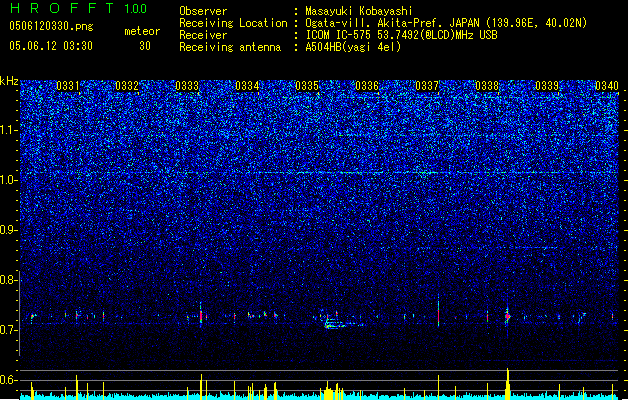The image size is (629, 400).
Task: Select the filename 0506120330.png
Action: tap(51, 26)
